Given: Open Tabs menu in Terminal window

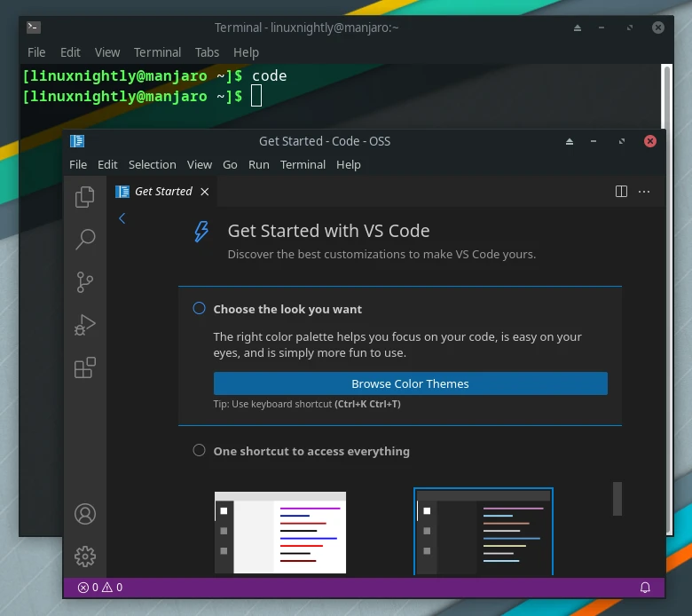Looking at the screenshot, I should point(207,52).
